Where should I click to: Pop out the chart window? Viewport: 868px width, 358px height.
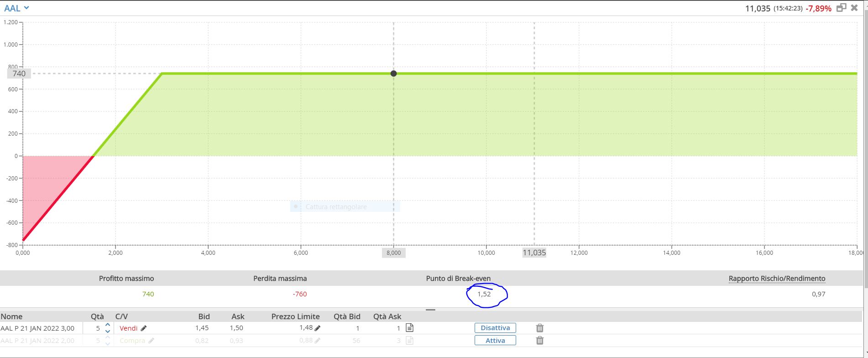[x=841, y=8]
